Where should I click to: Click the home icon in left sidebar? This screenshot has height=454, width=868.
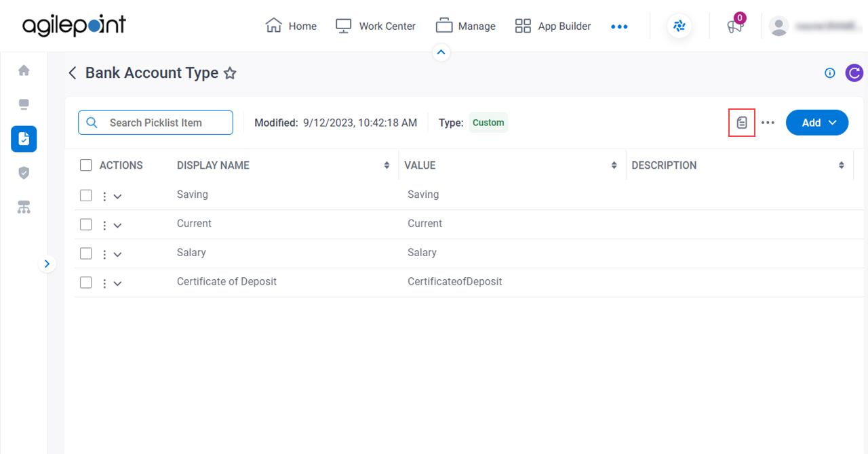[24, 70]
